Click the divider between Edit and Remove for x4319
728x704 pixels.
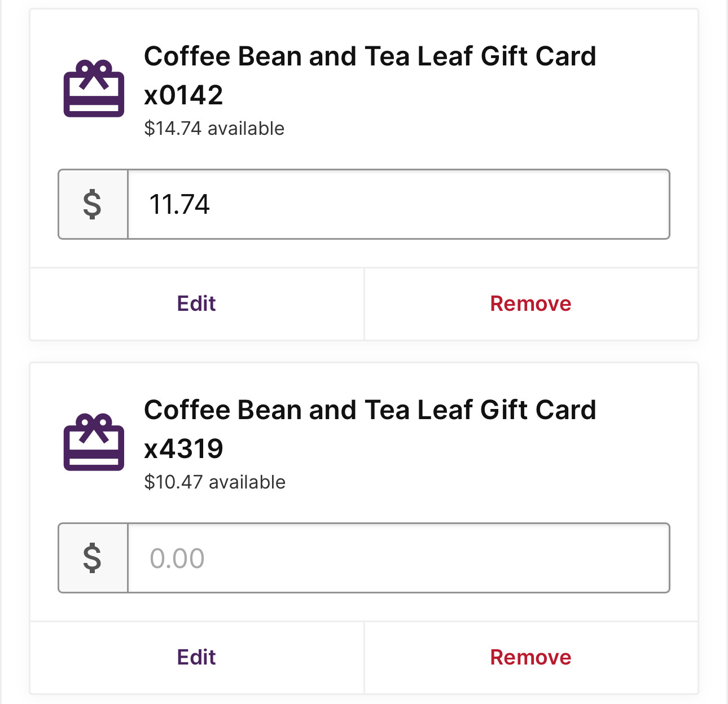(364, 658)
